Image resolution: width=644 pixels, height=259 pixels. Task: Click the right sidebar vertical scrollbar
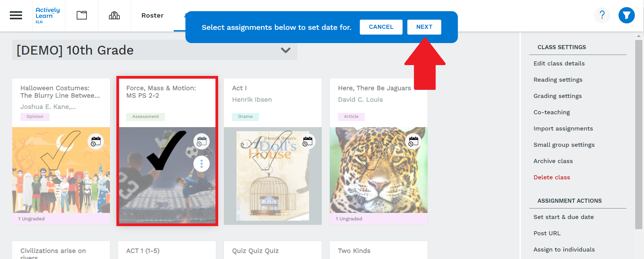639,136
